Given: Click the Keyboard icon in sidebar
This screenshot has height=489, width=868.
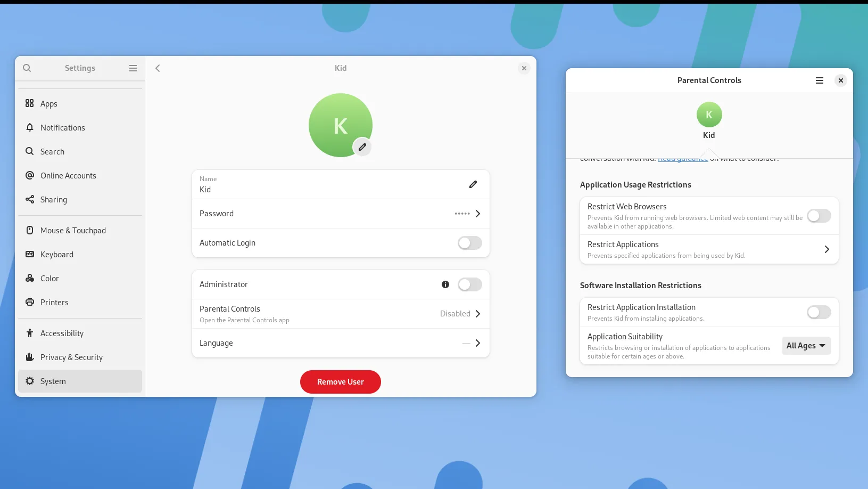Looking at the screenshot, I should pos(30,254).
